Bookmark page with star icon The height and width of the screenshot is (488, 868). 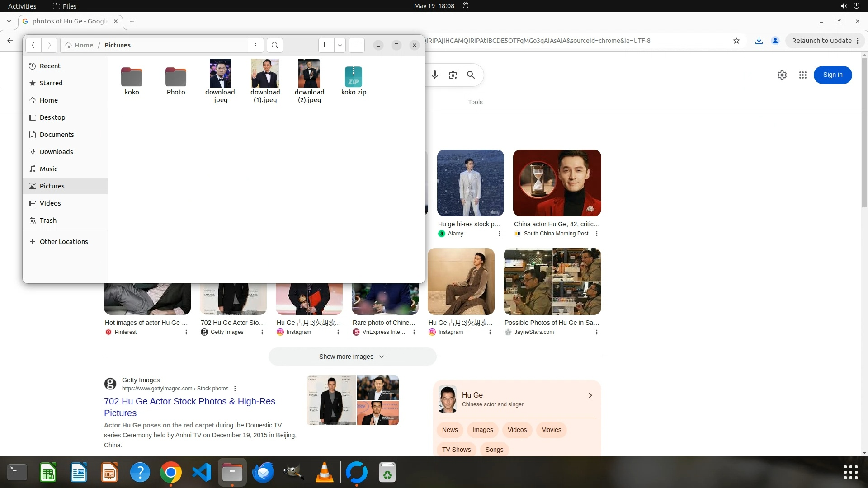(736, 41)
